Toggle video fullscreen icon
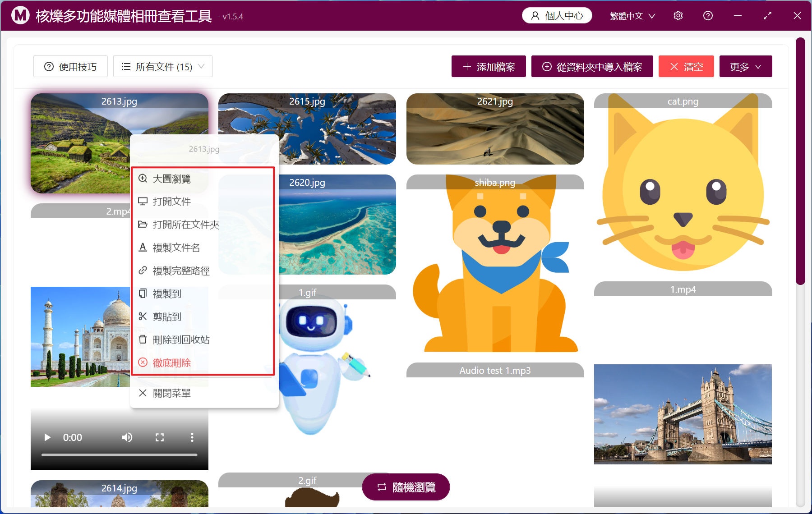812x514 pixels. click(160, 437)
